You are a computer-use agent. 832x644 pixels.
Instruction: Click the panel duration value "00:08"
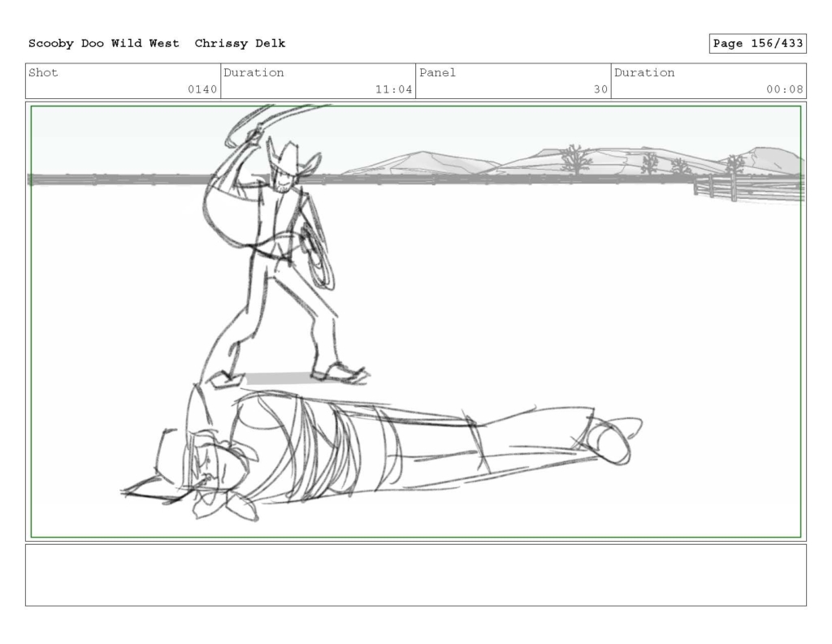(784, 89)
